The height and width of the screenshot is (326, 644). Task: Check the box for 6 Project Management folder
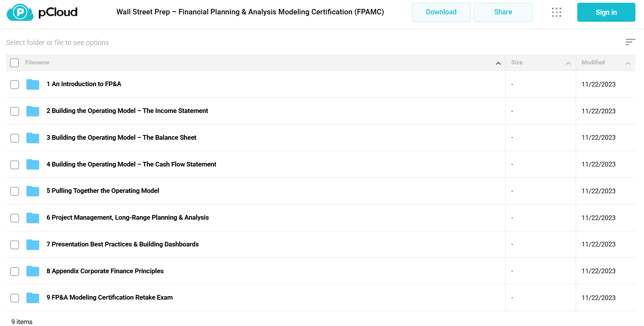tap(15, 218)
